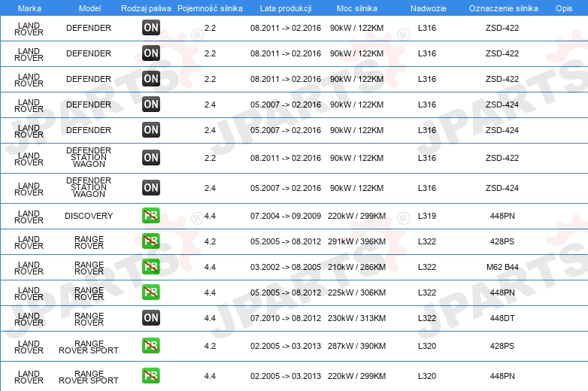This screenshot has width=588, height=391.
Task: Click the Moc silnika column header
Action: click(x=357, y=8)
